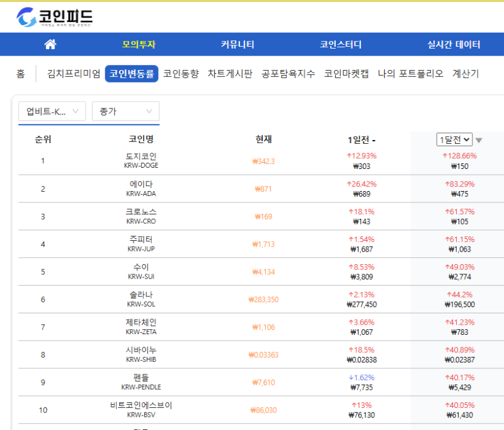The width and height of the screenshot is (504, 430).
Task: Open 나의 포트폴리오
Action: pos(411,74)
